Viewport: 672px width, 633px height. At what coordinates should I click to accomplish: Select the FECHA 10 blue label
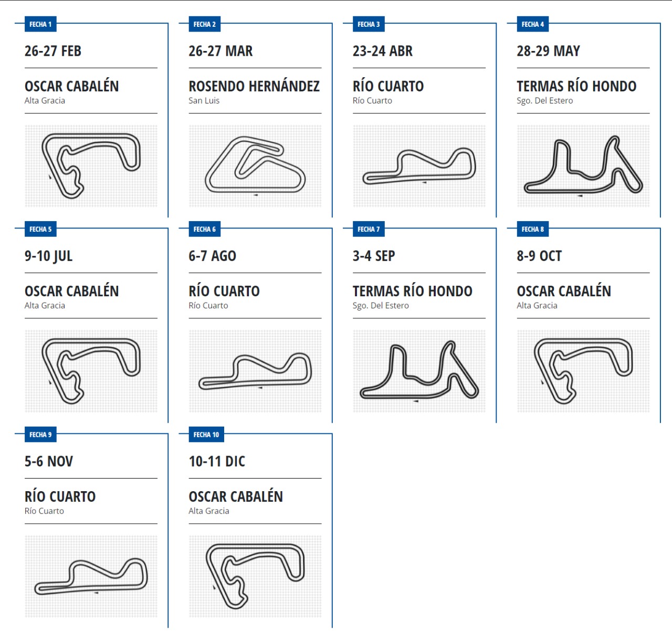coord(206,434)
